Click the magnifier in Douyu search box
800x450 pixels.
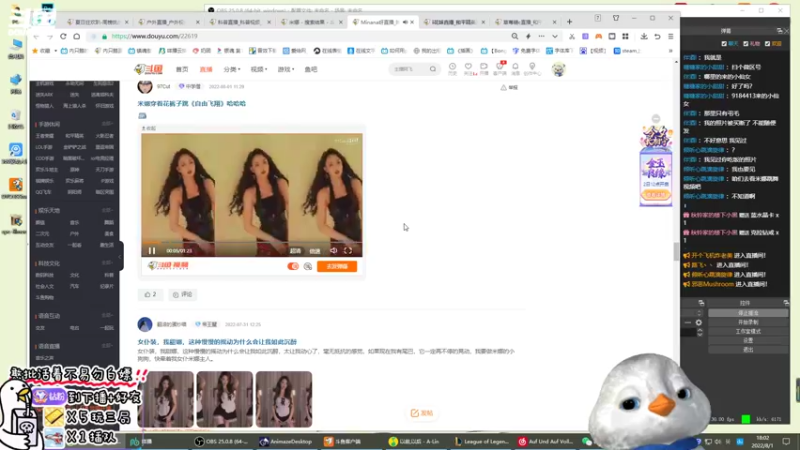433,69
